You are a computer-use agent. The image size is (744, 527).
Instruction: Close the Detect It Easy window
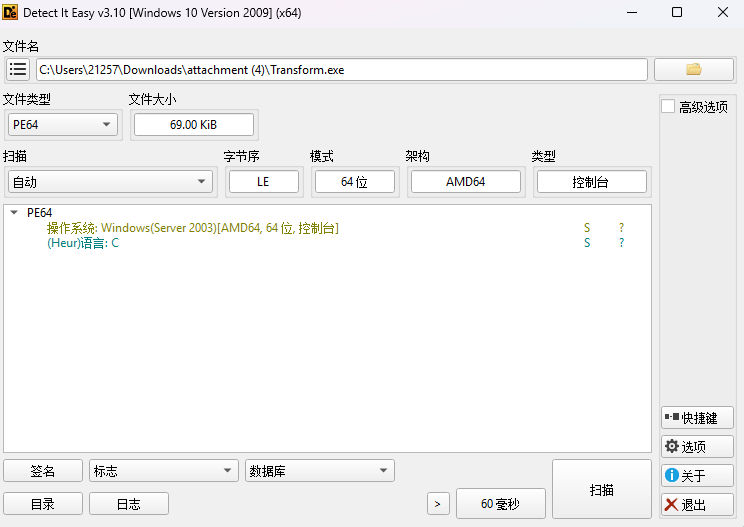[x=723, y=12]
